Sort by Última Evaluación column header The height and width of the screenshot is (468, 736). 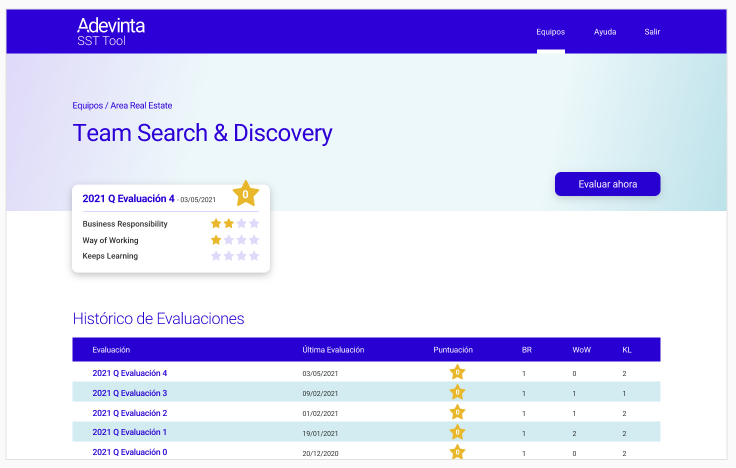[x=333, y=350]
